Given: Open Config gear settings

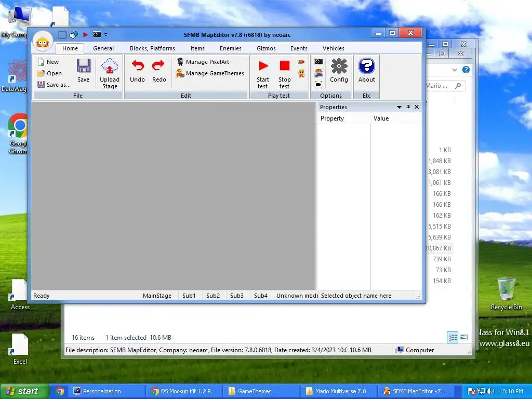Looking at the screenshot, I should coord(339,70).
